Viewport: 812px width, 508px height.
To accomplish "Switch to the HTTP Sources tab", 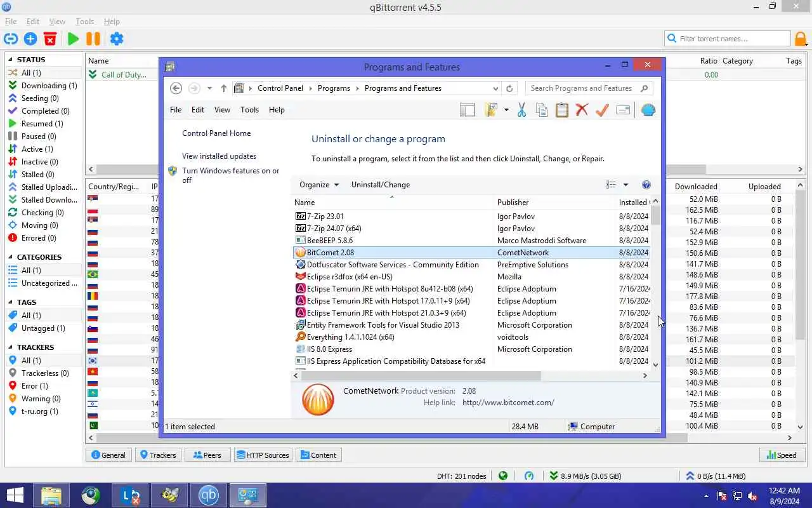I will click(x=262, y=455).
